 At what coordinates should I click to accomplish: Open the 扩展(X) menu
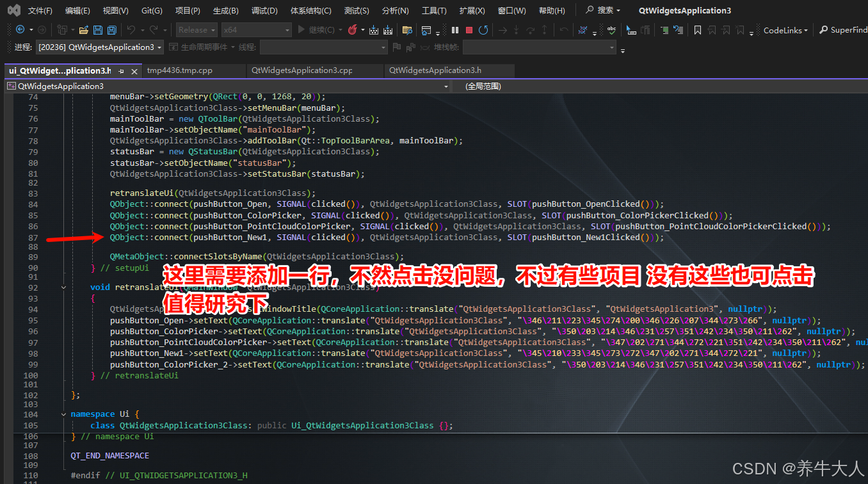click(x=472, y=10)
